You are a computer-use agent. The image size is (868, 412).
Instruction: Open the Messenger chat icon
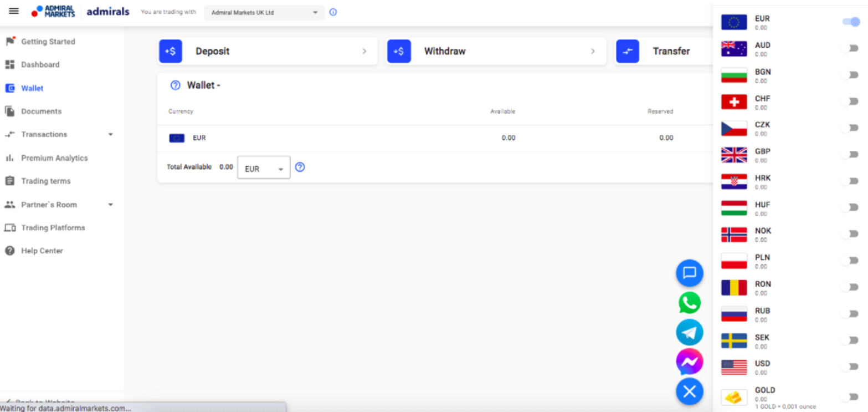689,362
